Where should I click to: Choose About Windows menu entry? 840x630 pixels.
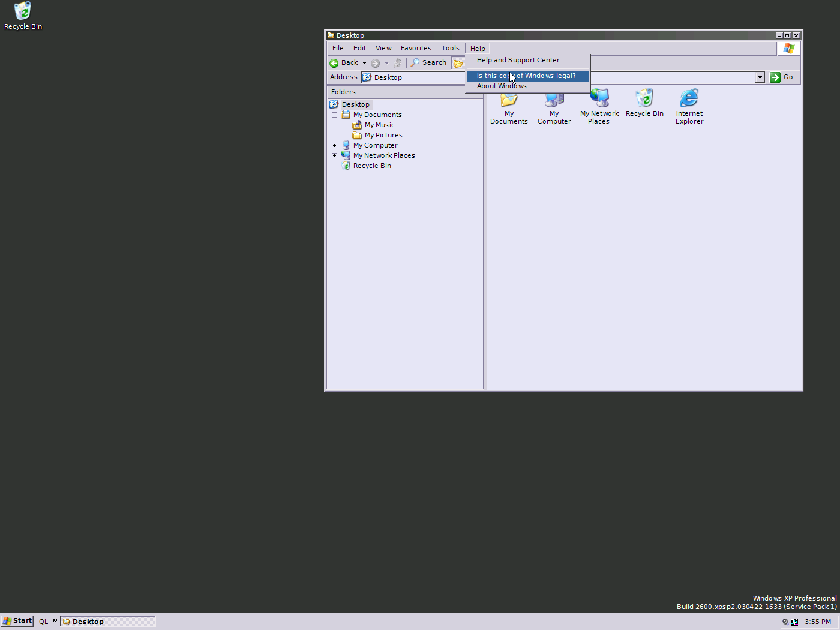(x=528, y=86)
